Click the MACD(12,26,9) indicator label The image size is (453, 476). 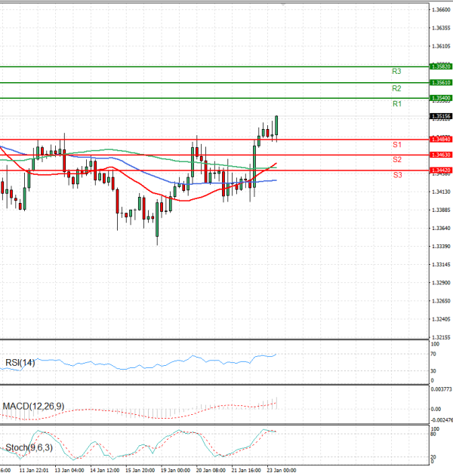coord(33,407)
